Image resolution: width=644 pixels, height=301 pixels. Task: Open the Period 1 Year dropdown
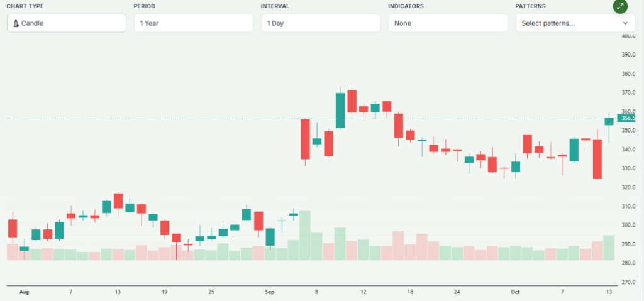coord(194,23)
